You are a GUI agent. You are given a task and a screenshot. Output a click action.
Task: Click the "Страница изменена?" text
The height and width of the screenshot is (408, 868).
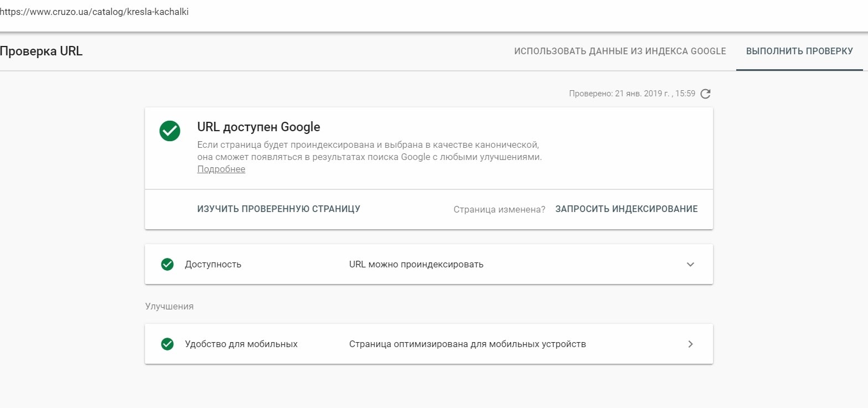point(499,209)
